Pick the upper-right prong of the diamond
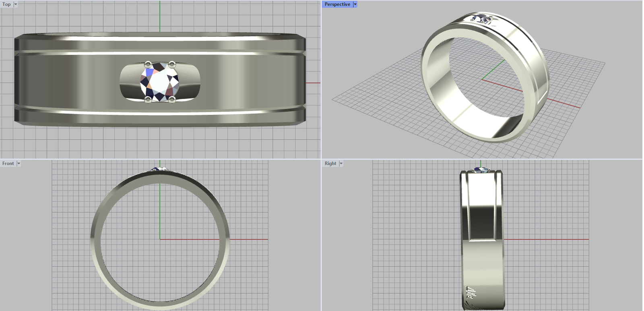 coord(172,64)
